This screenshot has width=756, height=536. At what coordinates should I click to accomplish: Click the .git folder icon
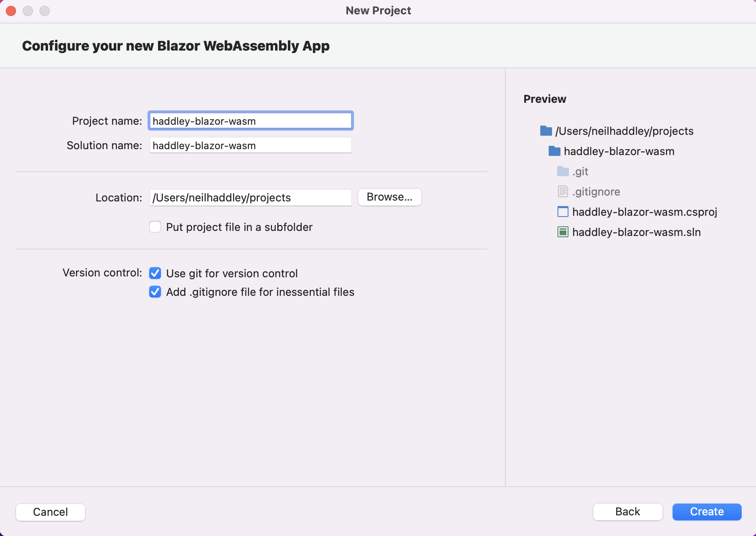coord(563,172)
